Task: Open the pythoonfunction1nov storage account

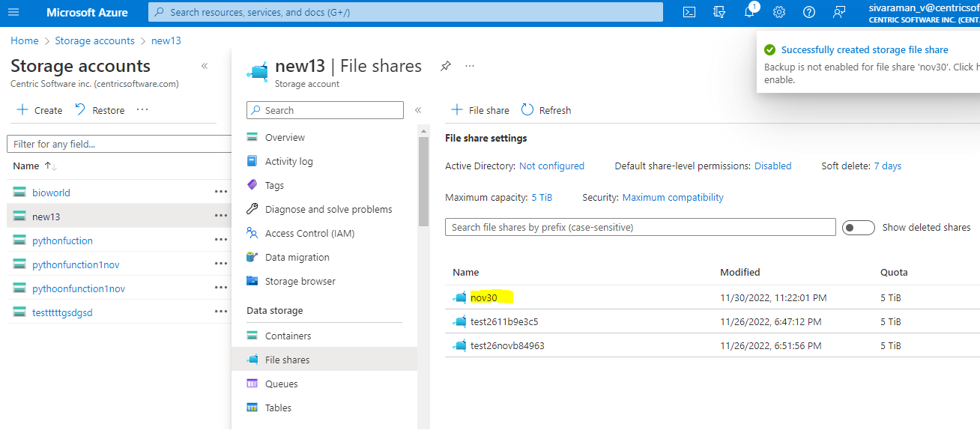Action: (x=79, y=288)
